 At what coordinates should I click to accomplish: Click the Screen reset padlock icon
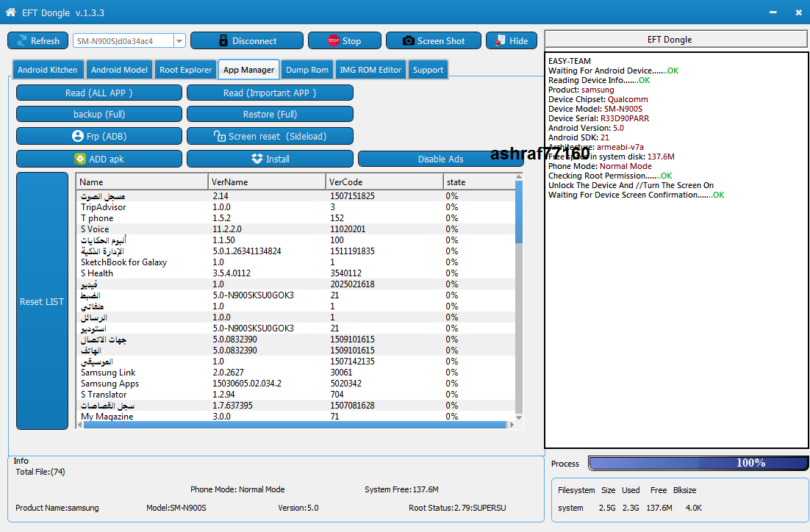click(219, 136)
